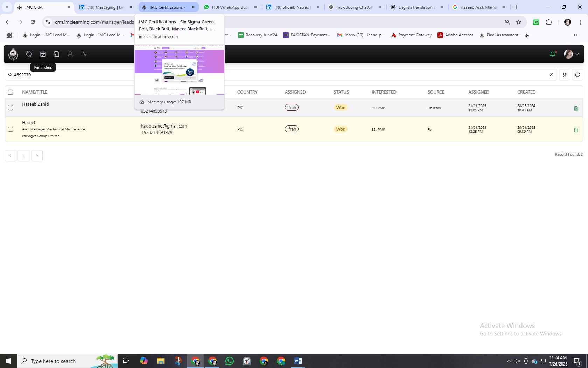The height and width of the screenshot is (368, 588).
Task: Click Ifrah badge in the Fb source row
Action: coord(292,129)
